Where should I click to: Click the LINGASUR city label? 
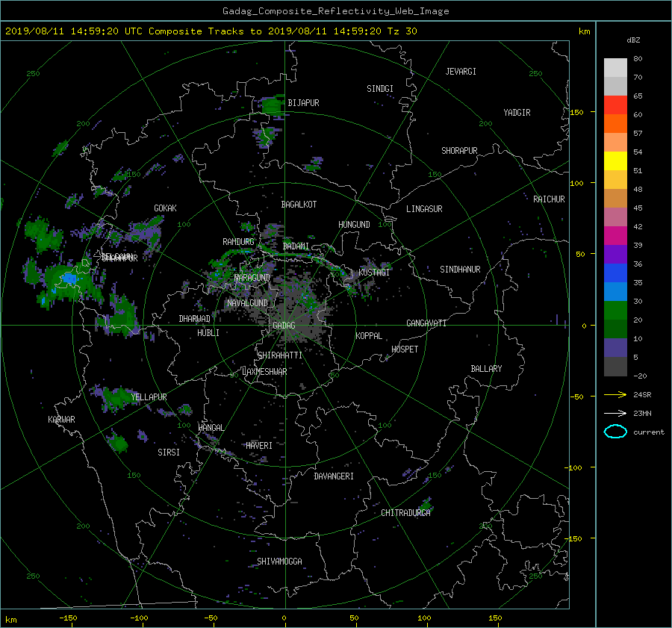[424, 209]
